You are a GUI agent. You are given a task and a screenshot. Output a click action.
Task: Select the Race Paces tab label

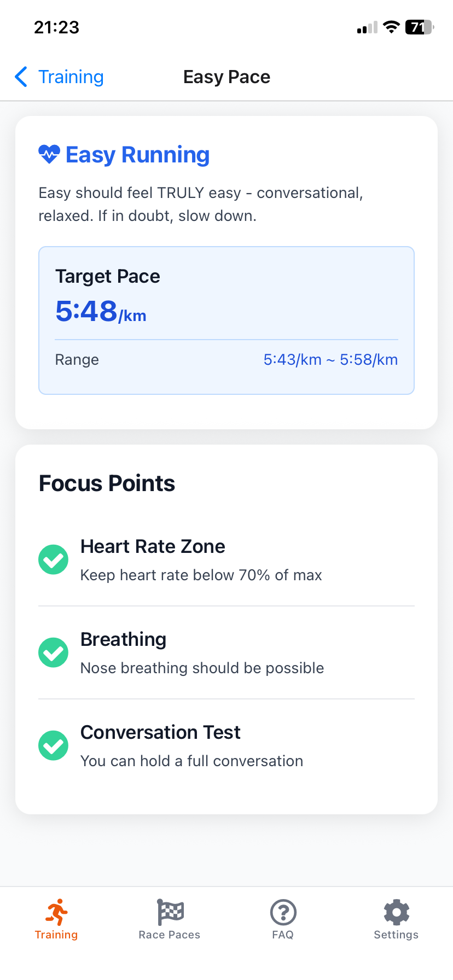[x=170, y=935]
